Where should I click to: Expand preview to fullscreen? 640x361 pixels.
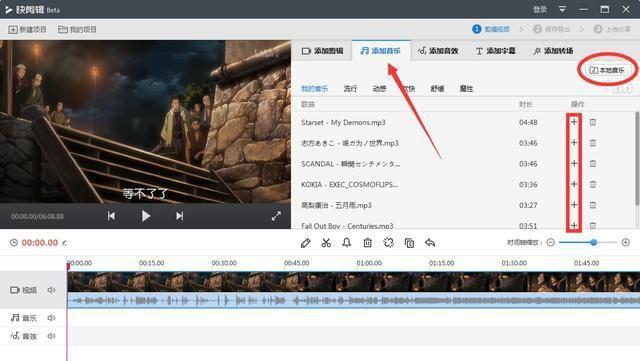tap(276, 216)
